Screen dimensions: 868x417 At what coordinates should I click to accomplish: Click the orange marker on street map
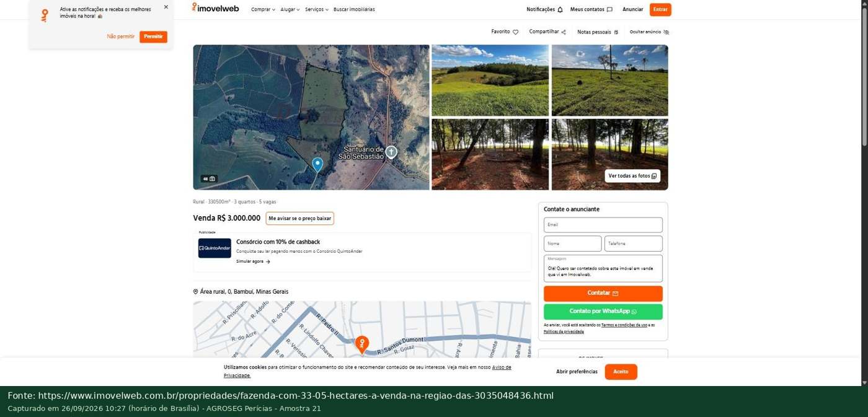point(362,344)
